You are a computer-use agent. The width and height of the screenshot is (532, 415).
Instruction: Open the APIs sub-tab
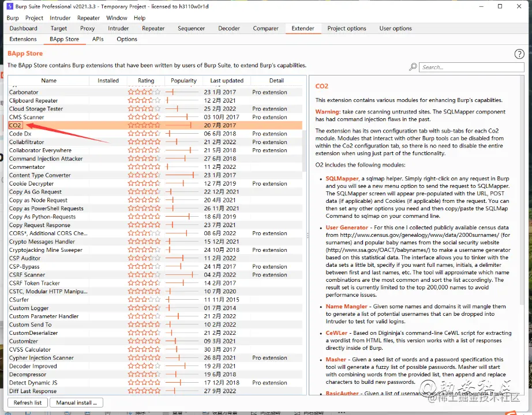pos(98,39)
